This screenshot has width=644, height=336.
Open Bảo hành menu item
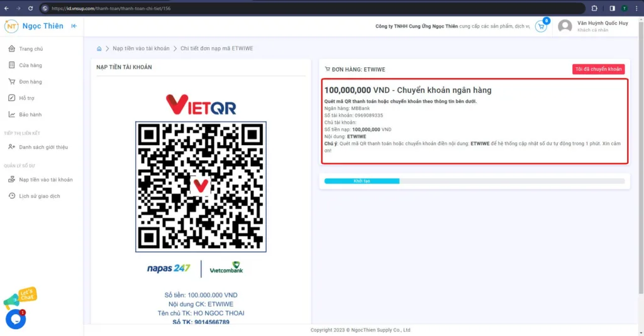[x=30, y=114]
